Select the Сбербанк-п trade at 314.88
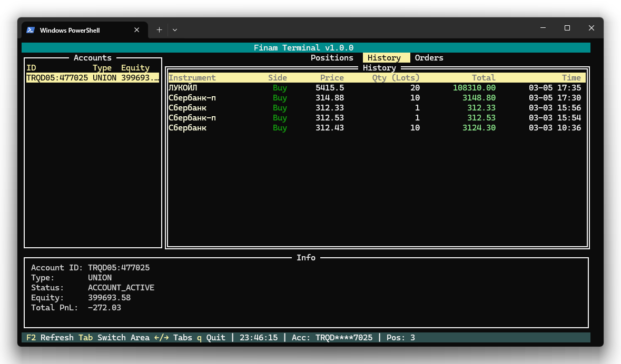Screen dimensions: 621x364 click(192, 98)
